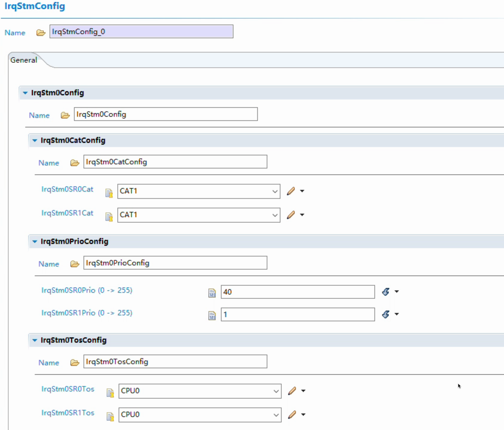Click folder icon beside IrqStm0PrioConfig name field
The height and width of the screenshot is (430, 504).
click(75, 264)
